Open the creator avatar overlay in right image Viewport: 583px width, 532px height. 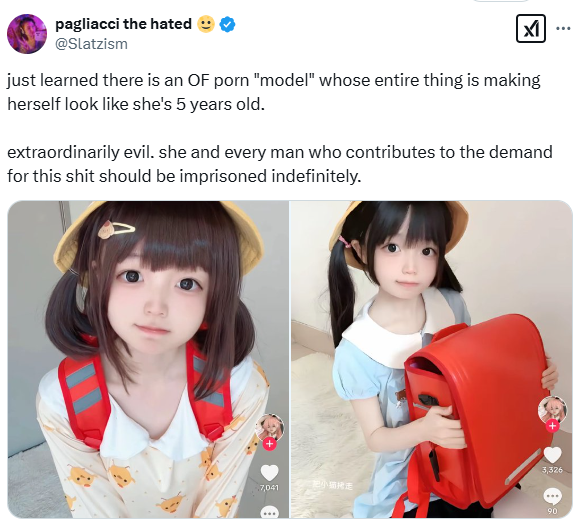(553, 410)
